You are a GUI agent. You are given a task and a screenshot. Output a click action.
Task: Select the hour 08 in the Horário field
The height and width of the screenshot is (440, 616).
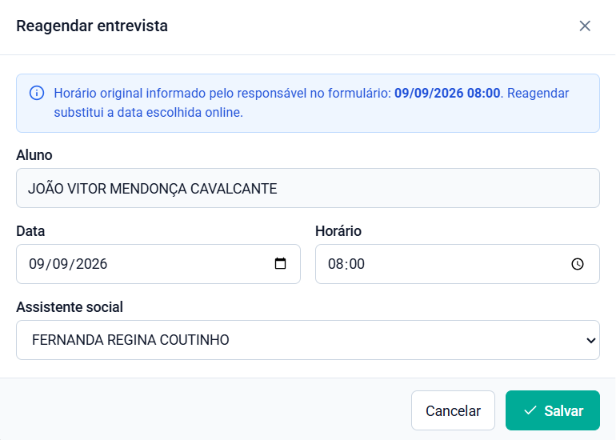[x=336, y=264]
